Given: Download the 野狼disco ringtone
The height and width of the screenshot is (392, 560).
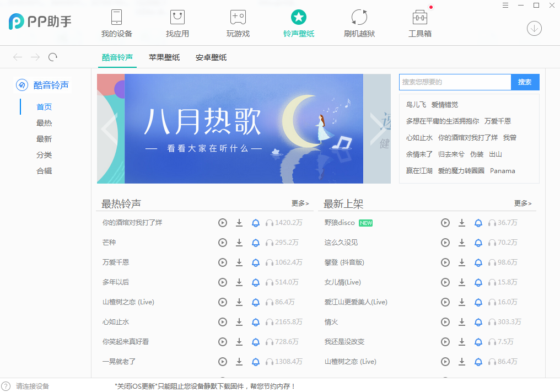Looking at the screenshot, I should [462, 223].
